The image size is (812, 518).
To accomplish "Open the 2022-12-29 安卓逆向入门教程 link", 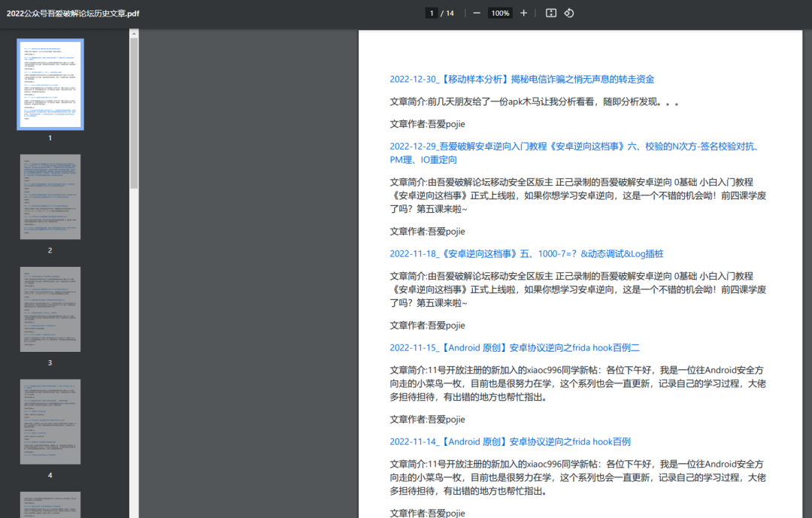I will (576, 153).
